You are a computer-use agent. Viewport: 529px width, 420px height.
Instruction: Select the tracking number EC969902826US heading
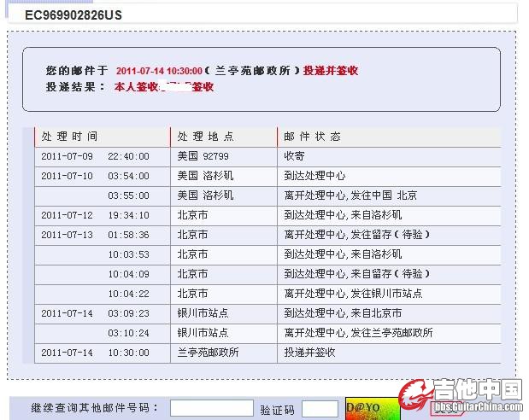(73, 15)
